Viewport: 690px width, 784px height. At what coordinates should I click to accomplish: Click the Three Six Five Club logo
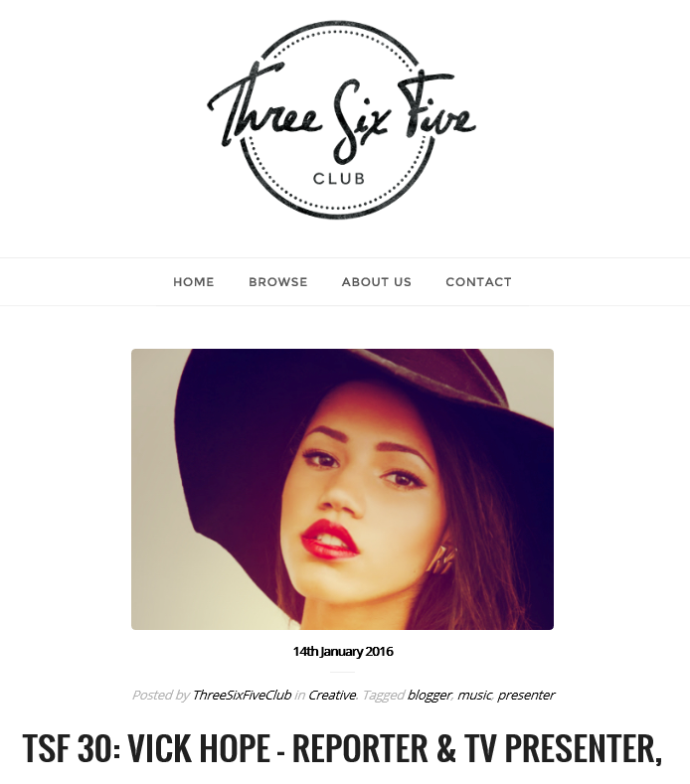341,119
